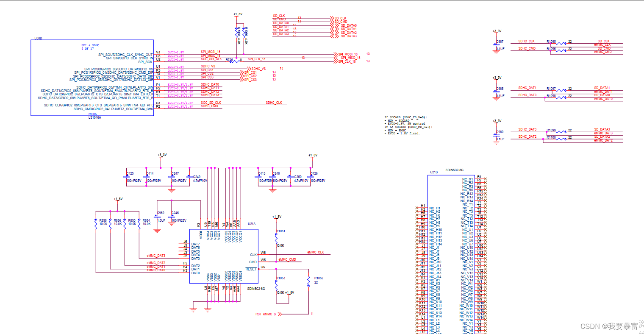Click resistor designator R1053

(280, 278)
